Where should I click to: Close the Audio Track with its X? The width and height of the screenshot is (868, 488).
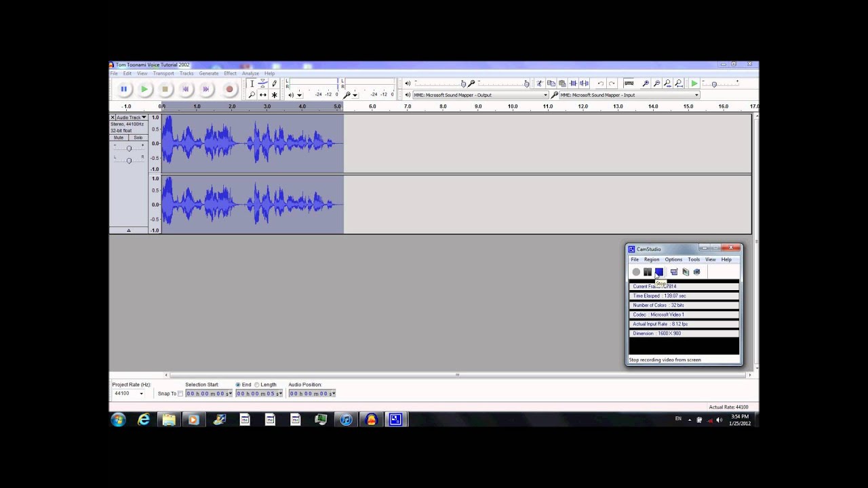pos(113,117)
